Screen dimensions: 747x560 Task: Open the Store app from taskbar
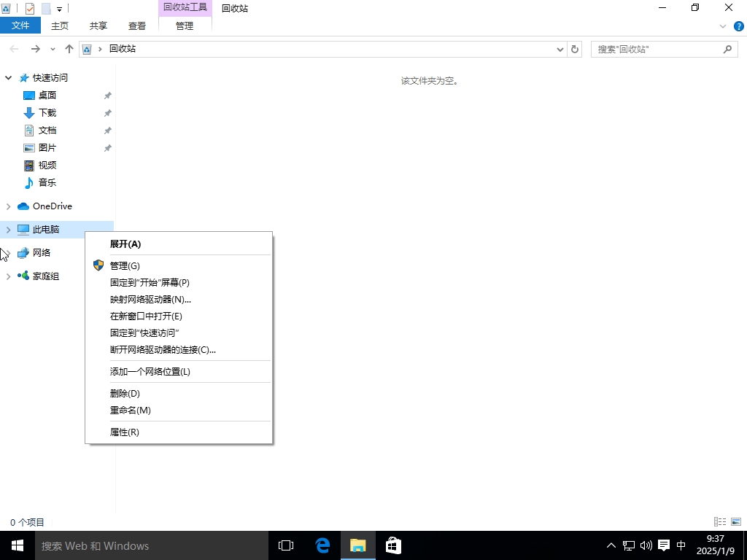pos(393,545)
